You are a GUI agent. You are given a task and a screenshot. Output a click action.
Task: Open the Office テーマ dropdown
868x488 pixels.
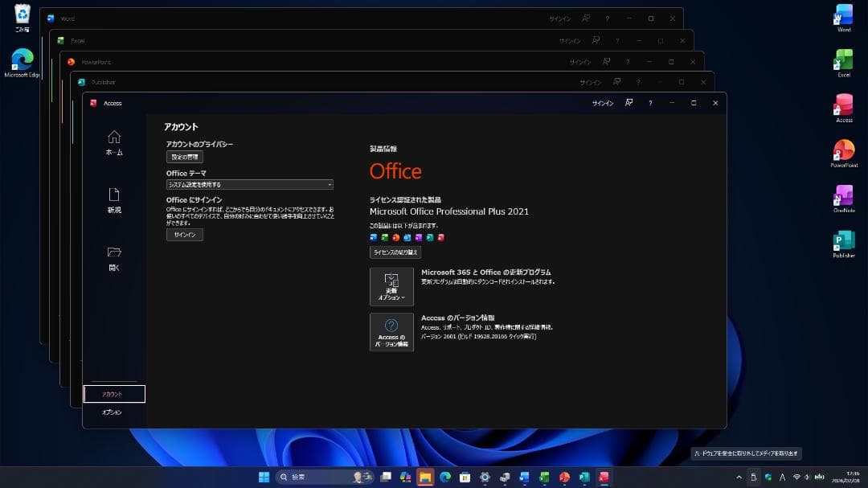click(249, 184)
